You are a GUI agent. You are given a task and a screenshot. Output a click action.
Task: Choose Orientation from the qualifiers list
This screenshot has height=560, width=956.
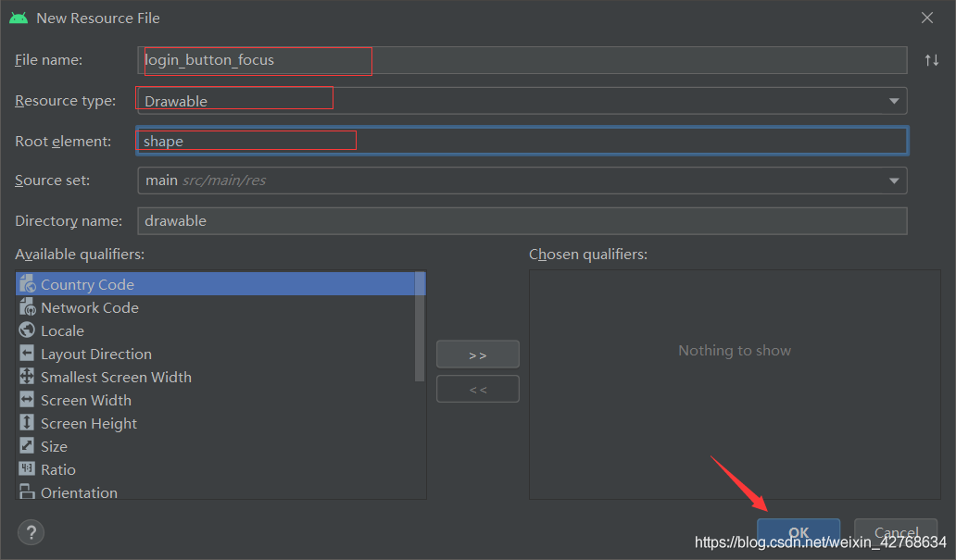click(79, 492)
